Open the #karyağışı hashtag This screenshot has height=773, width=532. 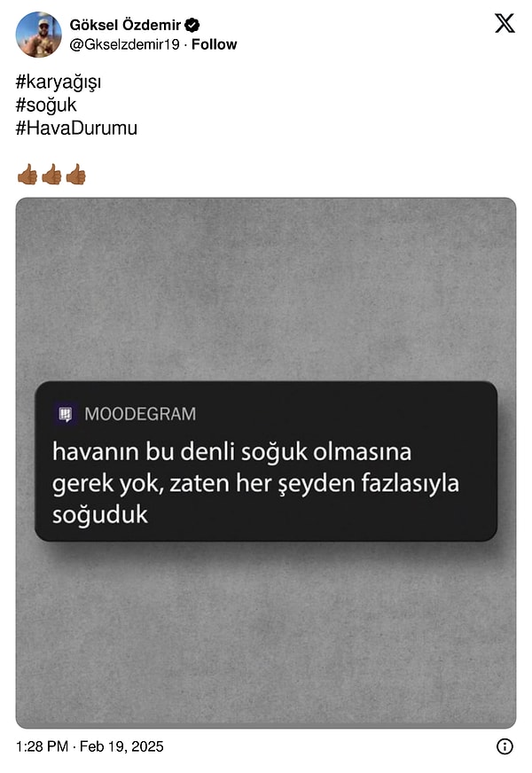(59, 82)
